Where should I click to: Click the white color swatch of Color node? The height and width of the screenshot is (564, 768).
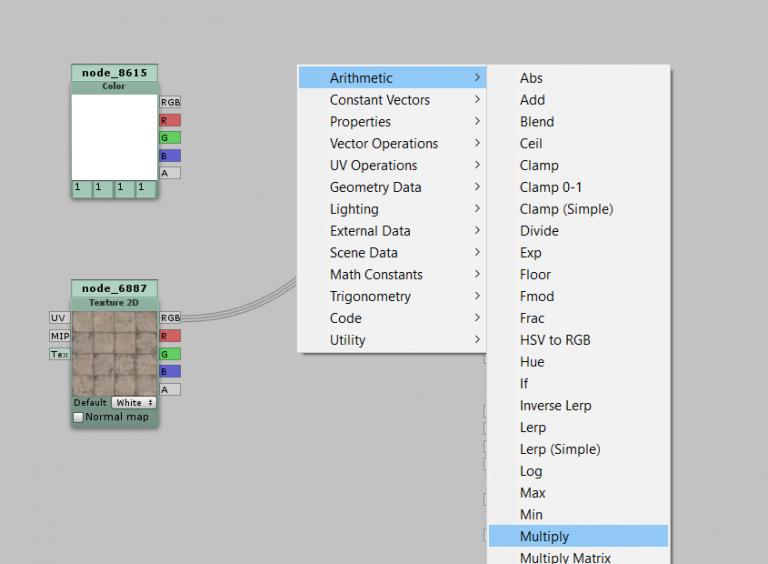pyautogui.click(x=114, y=137)
